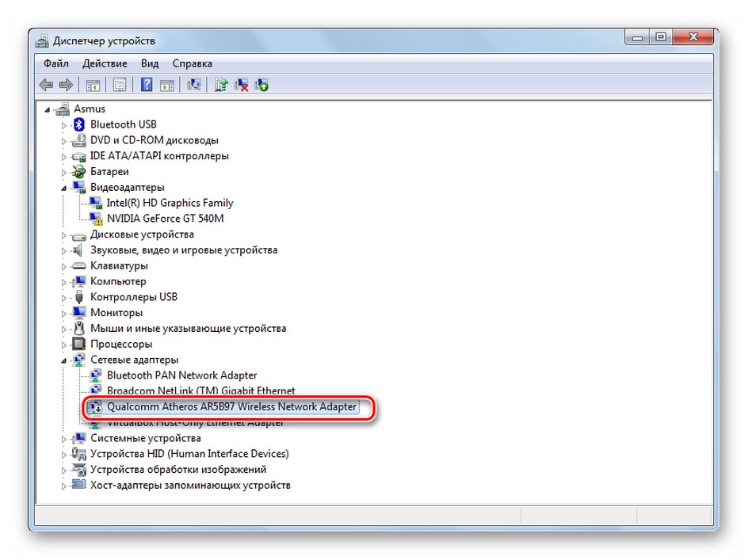
Task: Open the Файл menu
Action: pyautogui.click(x=56, y=63)
